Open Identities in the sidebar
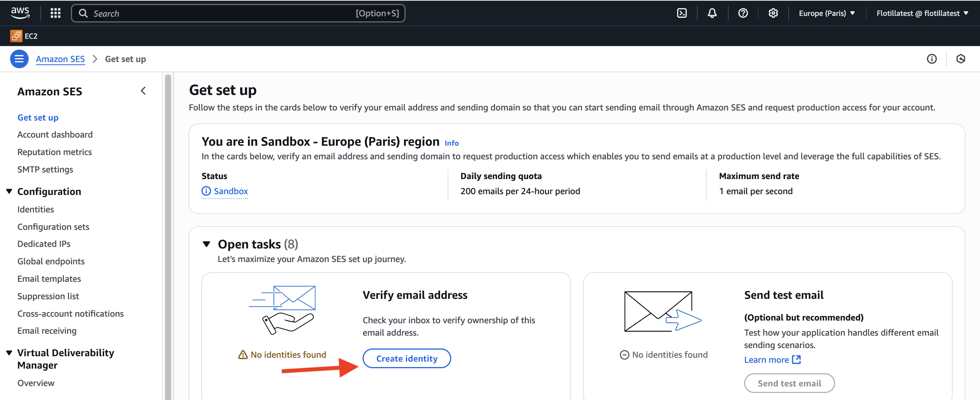Viewport: 980px width, 400px height. (x=36, y=209)
